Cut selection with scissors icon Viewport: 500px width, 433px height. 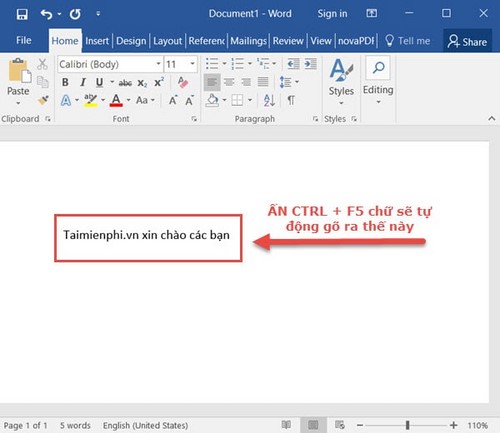tap(42, 64)
